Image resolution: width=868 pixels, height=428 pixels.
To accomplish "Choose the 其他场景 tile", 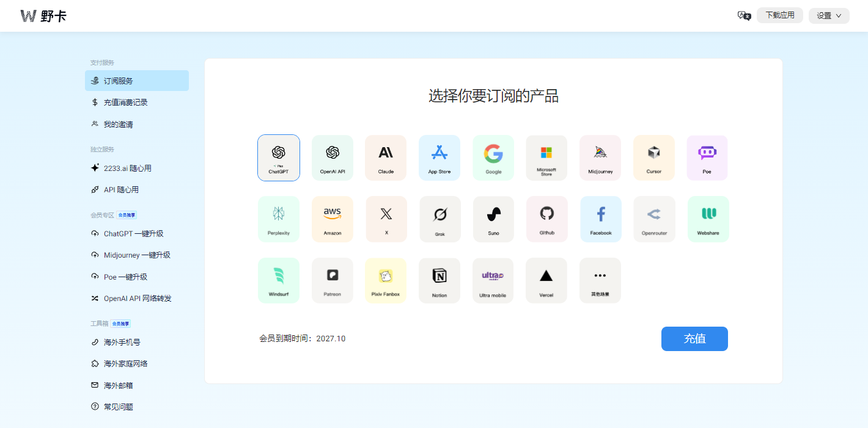I will pyautogui.click(x=600, y=280).
